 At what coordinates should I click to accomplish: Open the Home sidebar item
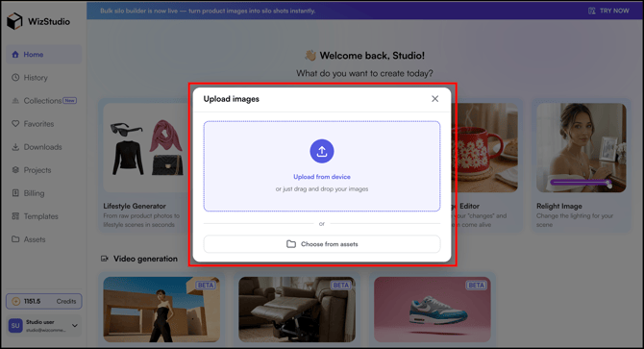point(44,55)
